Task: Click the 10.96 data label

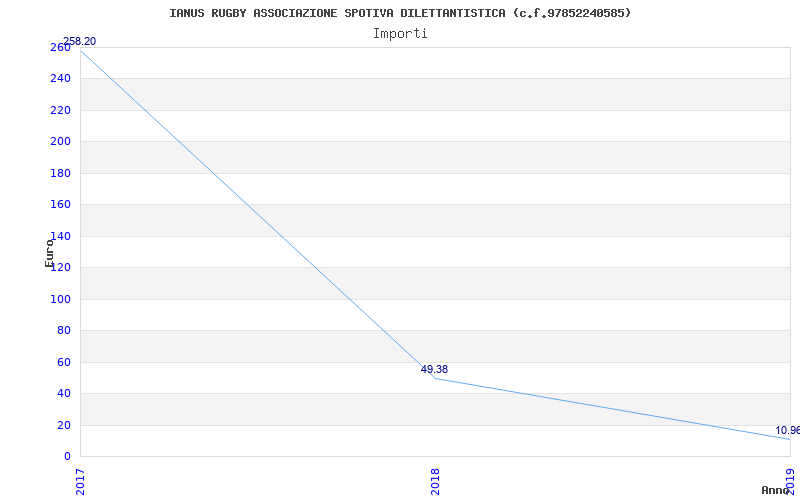Action: pos(787,430)
